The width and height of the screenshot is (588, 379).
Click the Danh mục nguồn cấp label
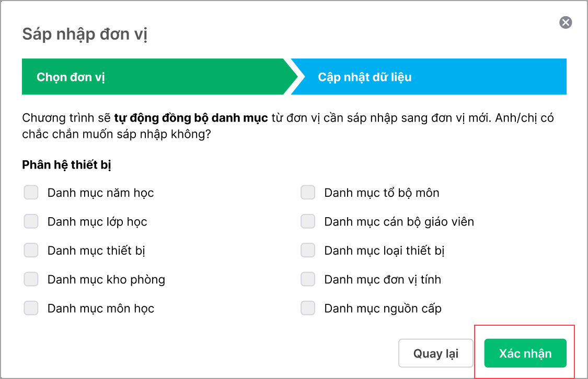tap(383, 309)
